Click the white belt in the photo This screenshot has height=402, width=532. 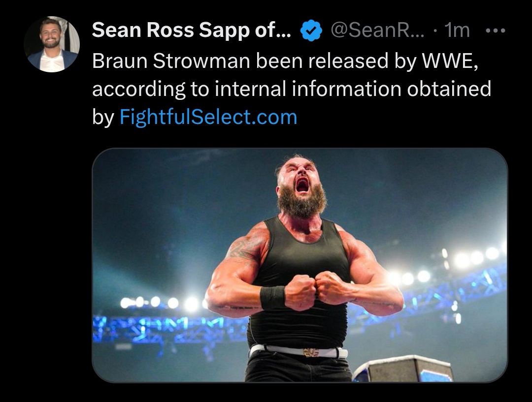298,352
